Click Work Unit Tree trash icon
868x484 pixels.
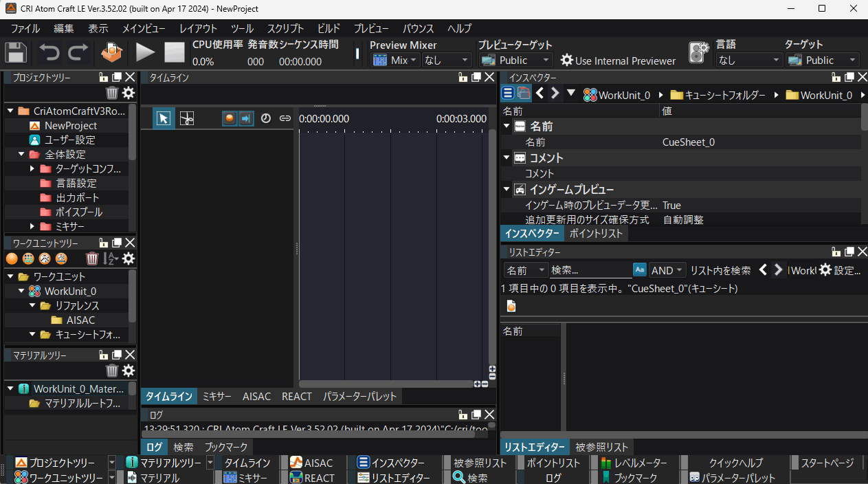point(92,258)
